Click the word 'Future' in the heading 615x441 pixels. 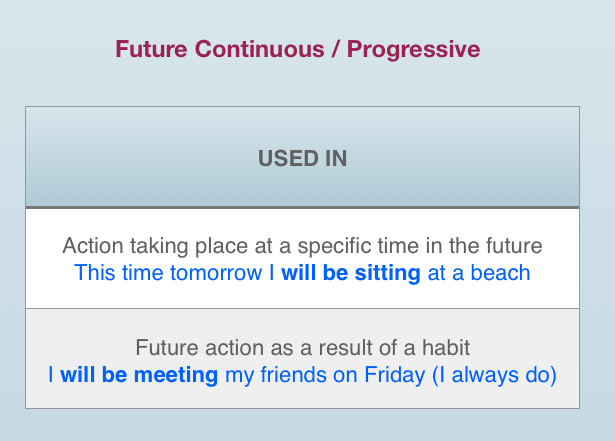point(151,49)
